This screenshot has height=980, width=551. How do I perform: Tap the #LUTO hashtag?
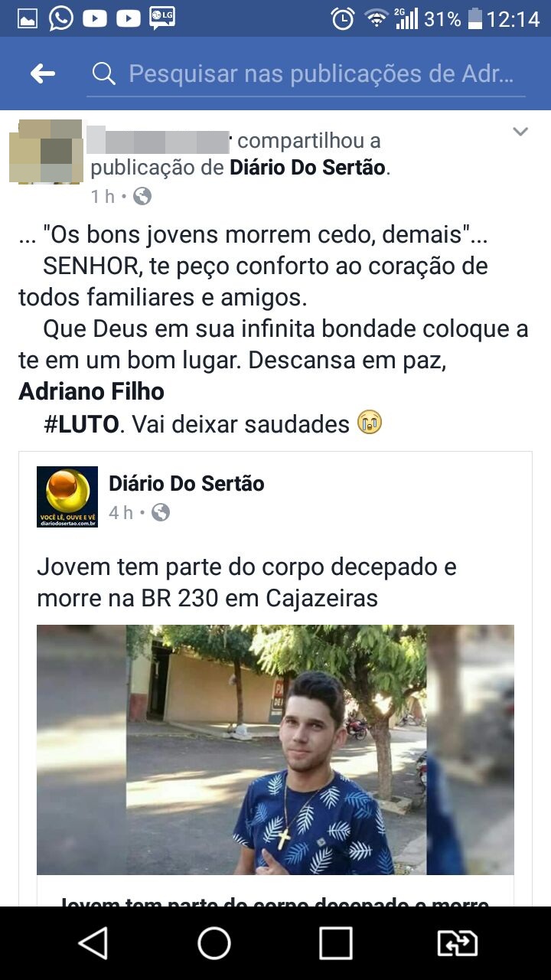pyautogui.click(x=81, y=424)
